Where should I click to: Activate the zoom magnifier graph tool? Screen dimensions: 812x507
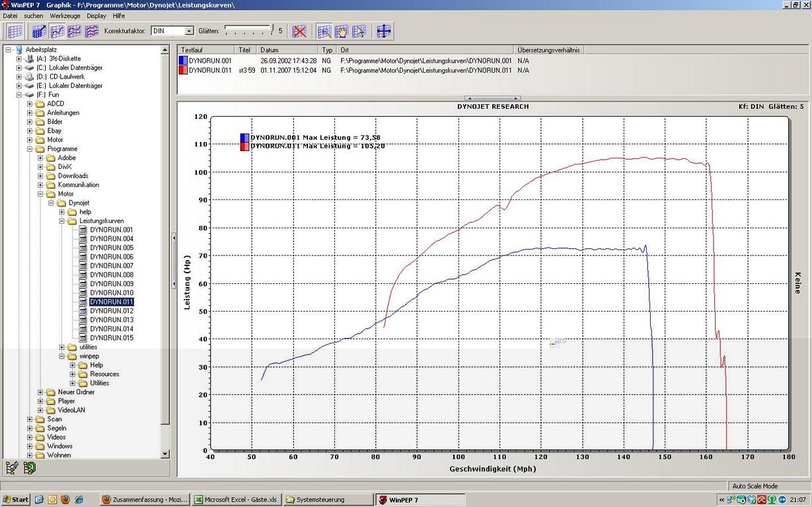pos(324,31)
